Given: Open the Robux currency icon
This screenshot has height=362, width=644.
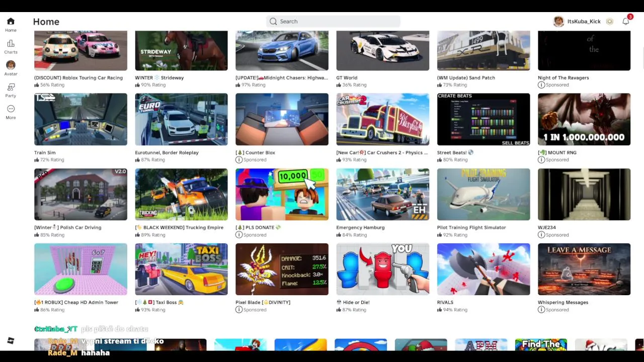Looking at the screenshot, I should click(x=609, y=22).
